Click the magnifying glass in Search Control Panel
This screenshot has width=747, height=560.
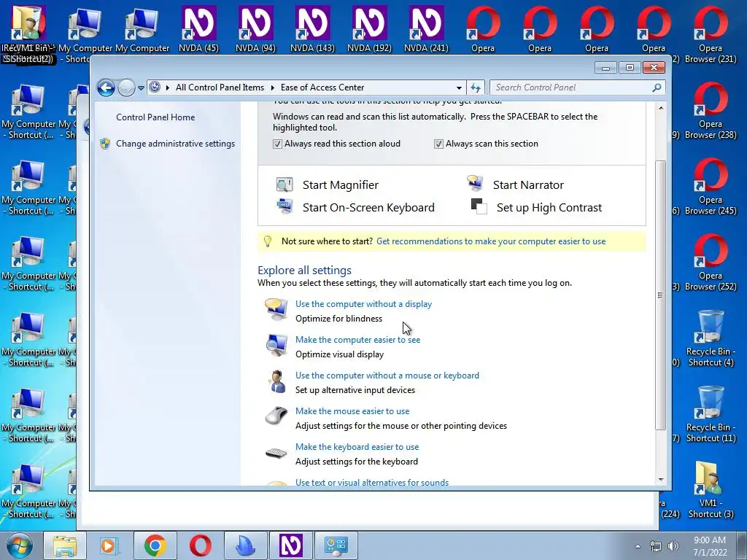(x=657, y=87)
